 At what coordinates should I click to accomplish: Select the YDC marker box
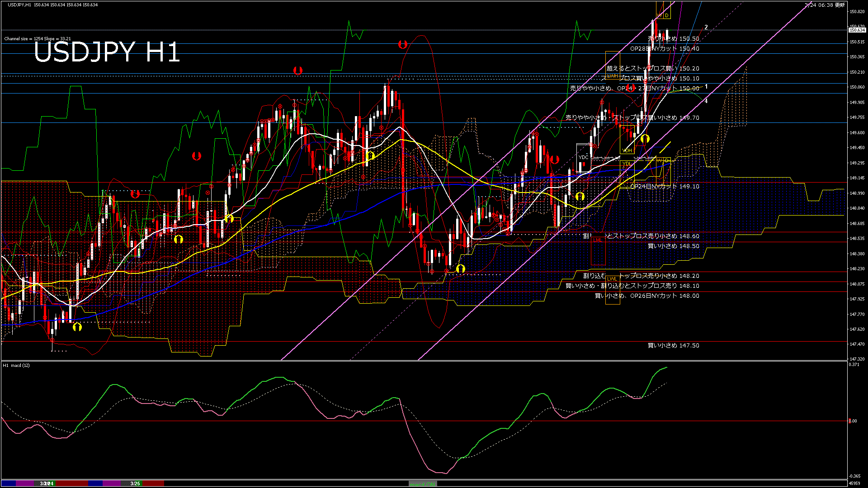coord(584,157)
